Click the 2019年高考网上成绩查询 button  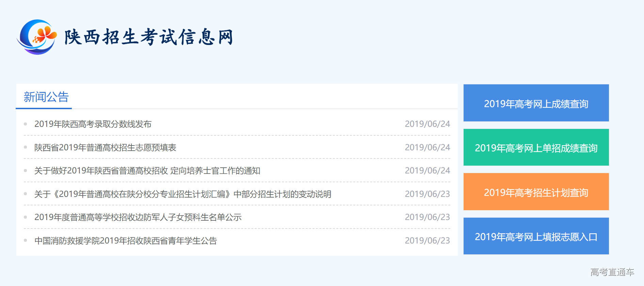(x=536, y=103)
